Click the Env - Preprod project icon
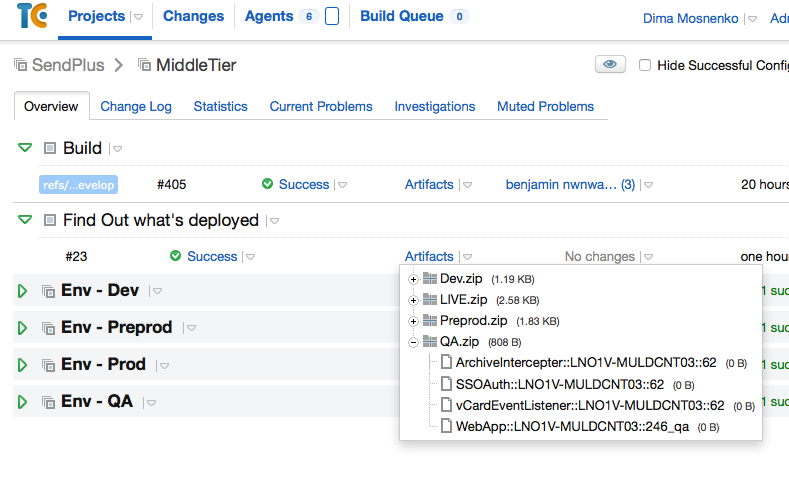The image size is (789, 491). pyautogui.click(x=48, y=328)
